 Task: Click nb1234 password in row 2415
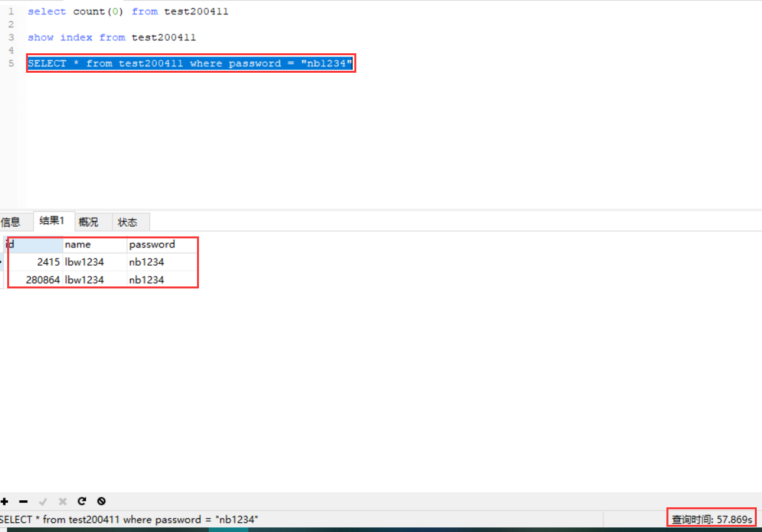(163, 262)
